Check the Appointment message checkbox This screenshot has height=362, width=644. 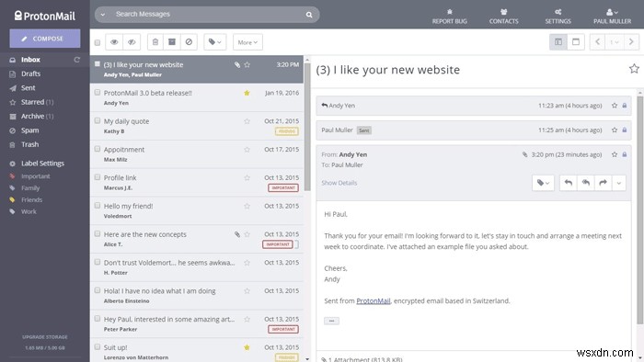point(98,149)
